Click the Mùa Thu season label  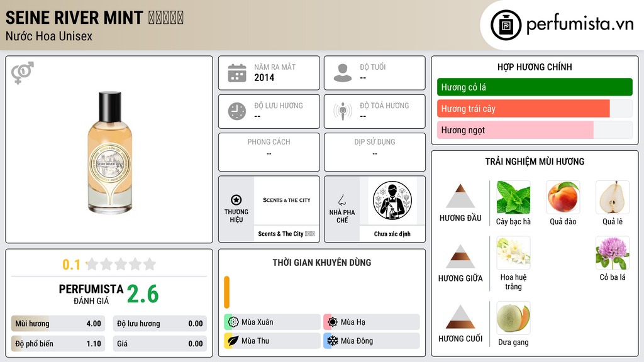(255, 341)
